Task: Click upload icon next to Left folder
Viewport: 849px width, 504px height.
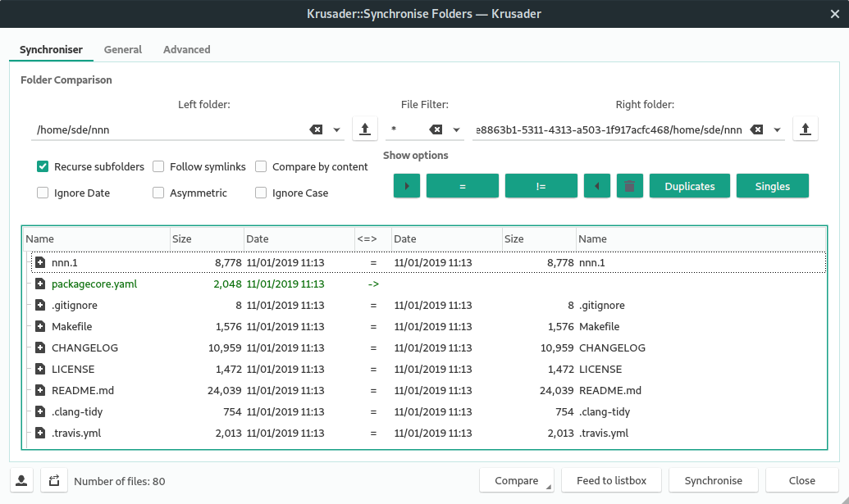Action: click(x=365, y=129)
